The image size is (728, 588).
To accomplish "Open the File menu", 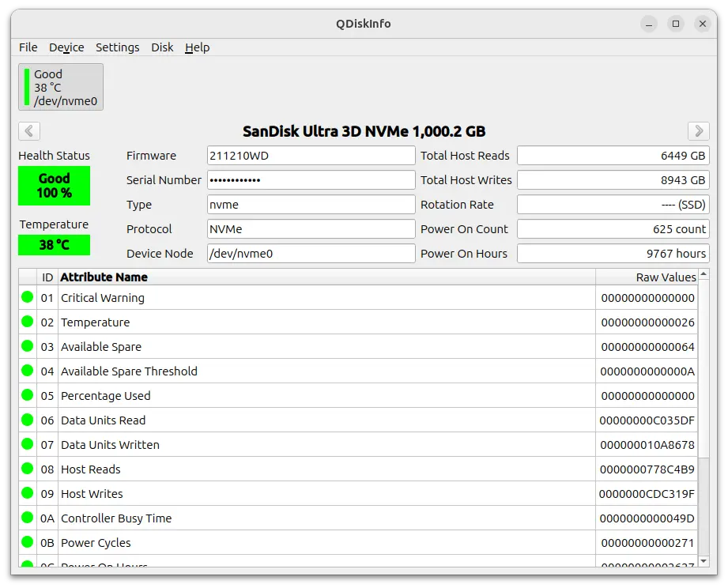I will click(28, 47).
